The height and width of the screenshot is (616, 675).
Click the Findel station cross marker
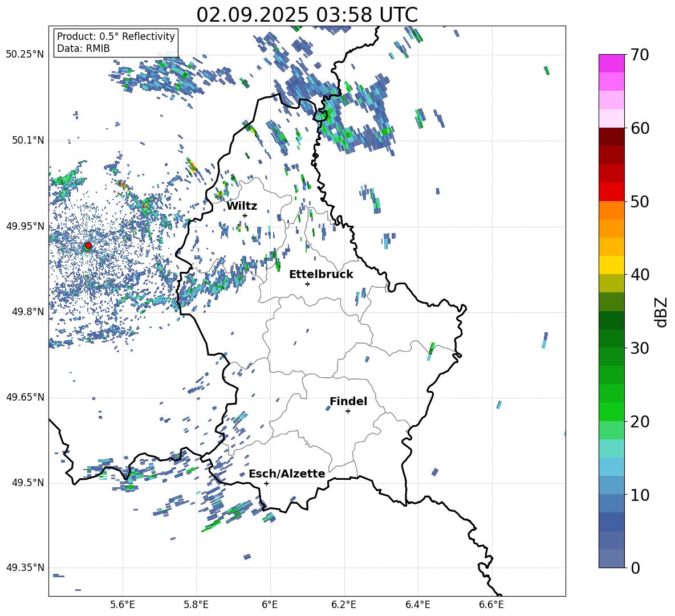(348, 411)
